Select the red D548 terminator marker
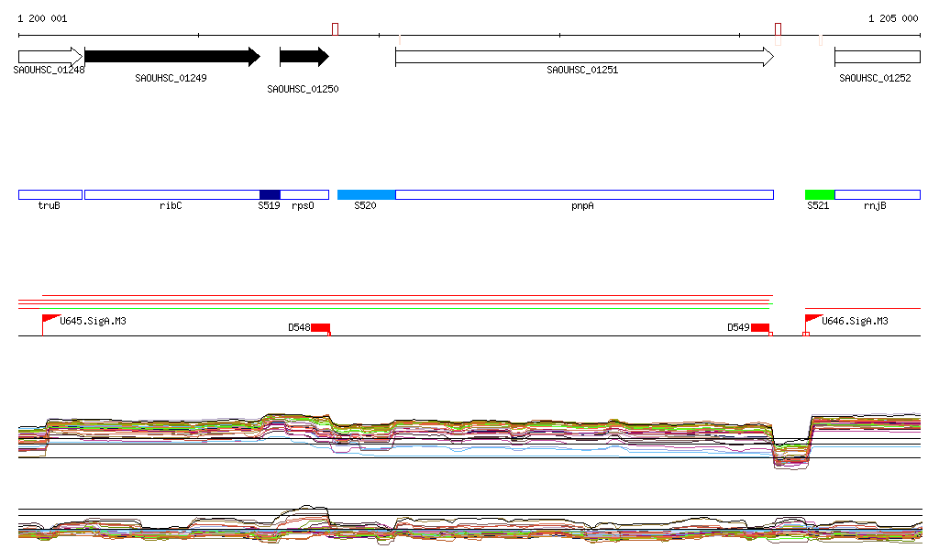This screenshot has height=560, width=939. tap(320, 328)
